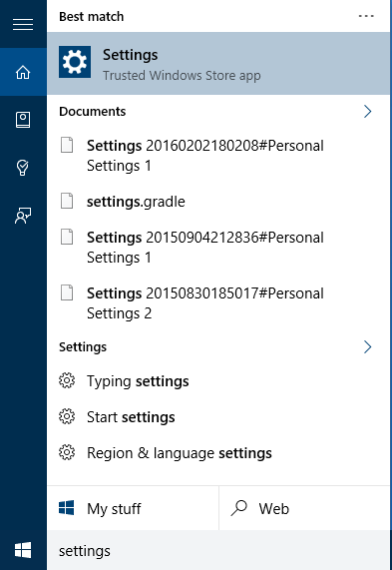The width and height of the screenshot is (392, 570).
Task: Open the three-dots options next to Best match
Action: (366, 16)
